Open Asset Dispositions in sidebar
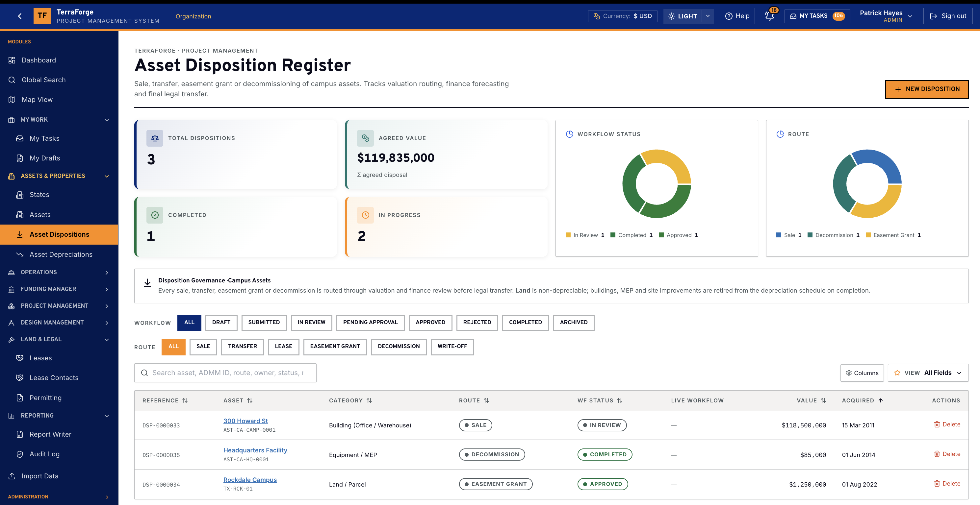 [59, 234]
